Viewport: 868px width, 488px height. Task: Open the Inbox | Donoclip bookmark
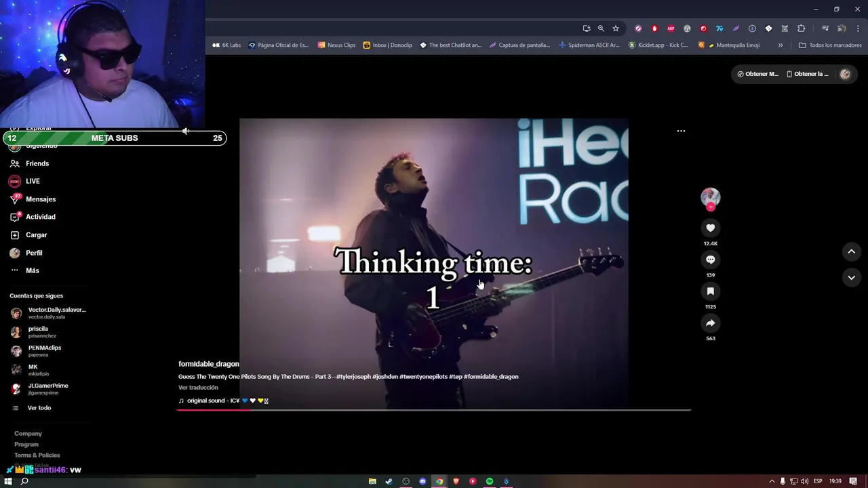(x=387, y=45)
